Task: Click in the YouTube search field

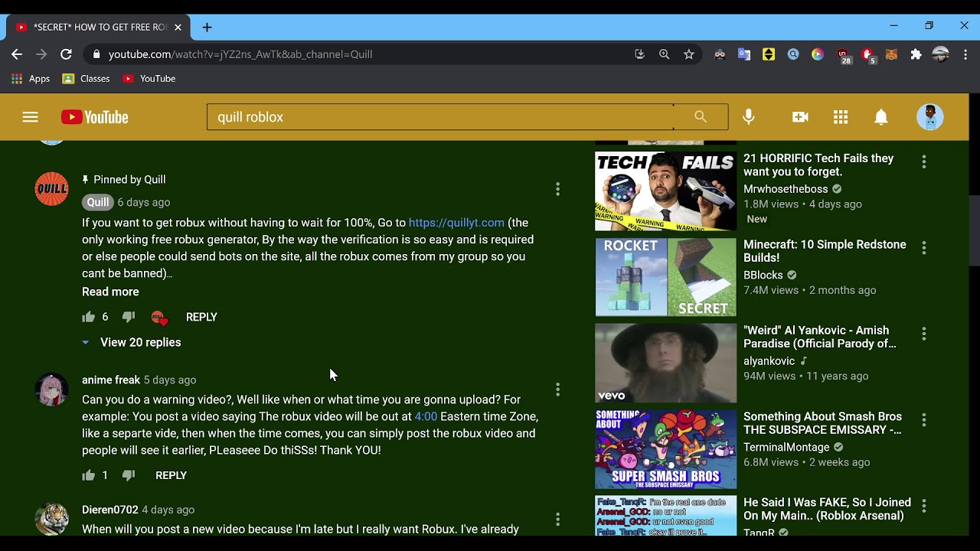Action: [440, 116]
